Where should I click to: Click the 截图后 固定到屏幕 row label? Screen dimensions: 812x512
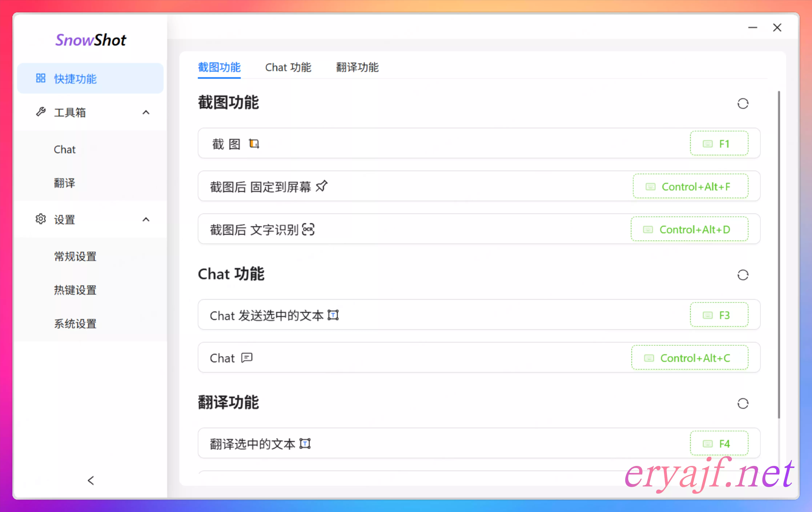coord(260,187)
